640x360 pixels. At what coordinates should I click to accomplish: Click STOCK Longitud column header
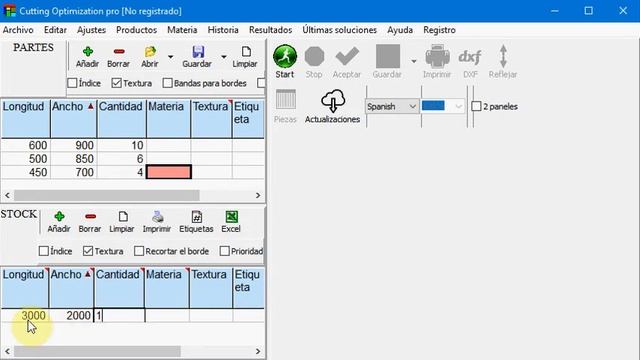click(25, 287)
